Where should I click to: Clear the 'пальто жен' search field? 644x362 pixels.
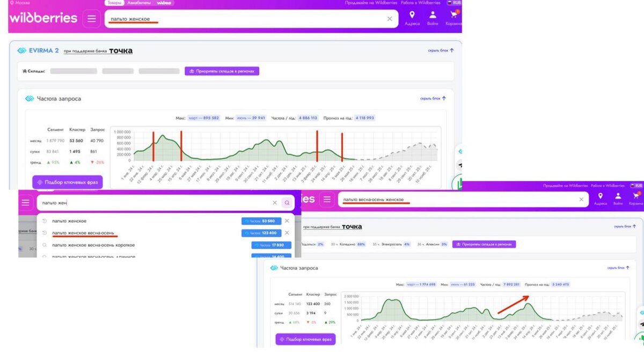click(x=275, y=203)
